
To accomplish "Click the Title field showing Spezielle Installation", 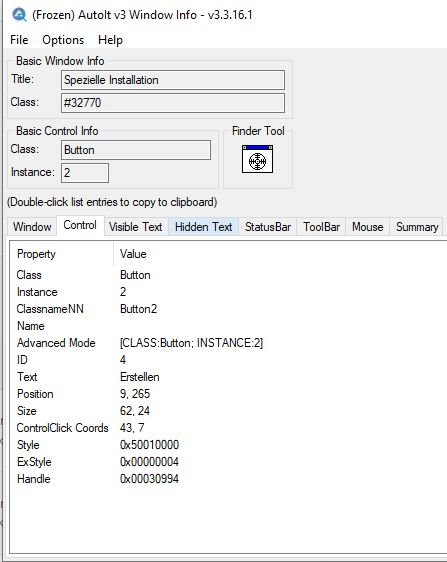I will [x=173, y=80].
